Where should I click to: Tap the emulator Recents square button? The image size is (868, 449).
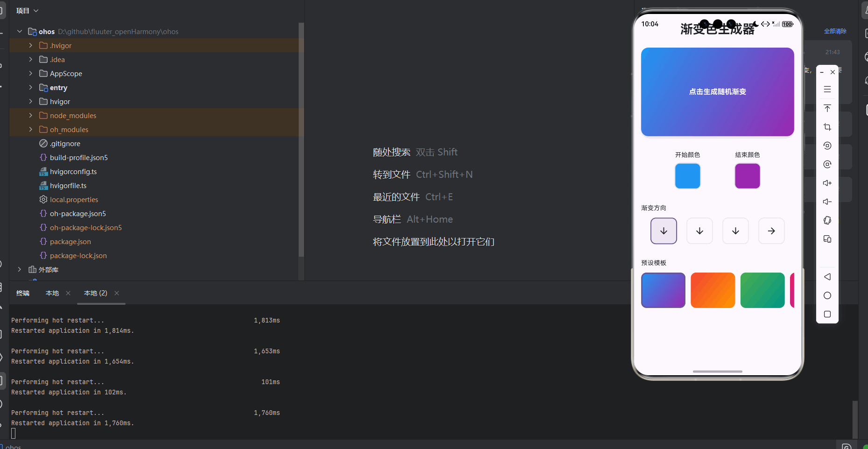827,314
